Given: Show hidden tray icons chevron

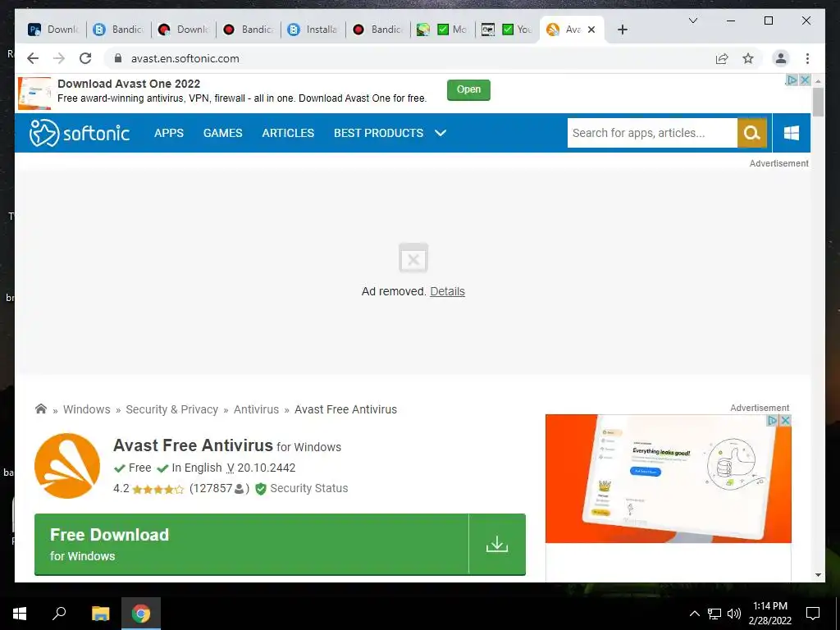Looking at the screenshot, I should (694, 614).
